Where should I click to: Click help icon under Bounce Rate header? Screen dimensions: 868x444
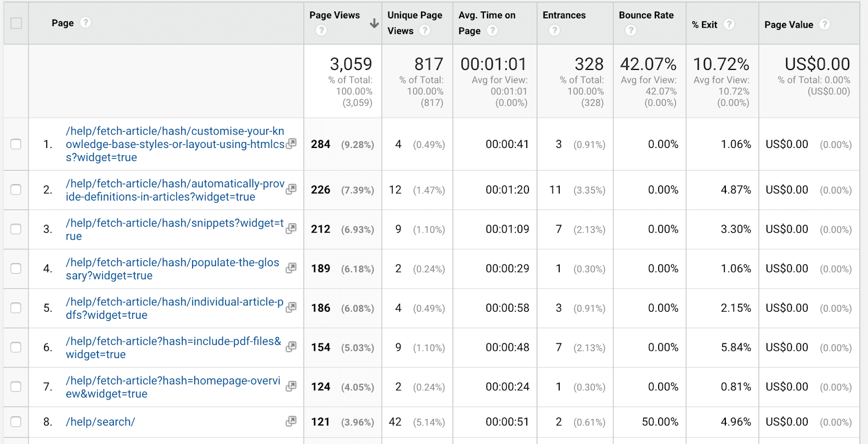pos(630,31)
